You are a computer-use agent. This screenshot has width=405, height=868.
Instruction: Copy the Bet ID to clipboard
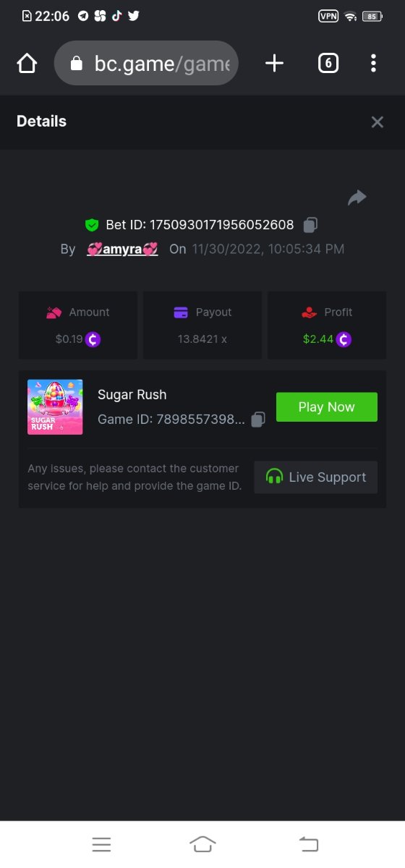click(x=310, y=225)
